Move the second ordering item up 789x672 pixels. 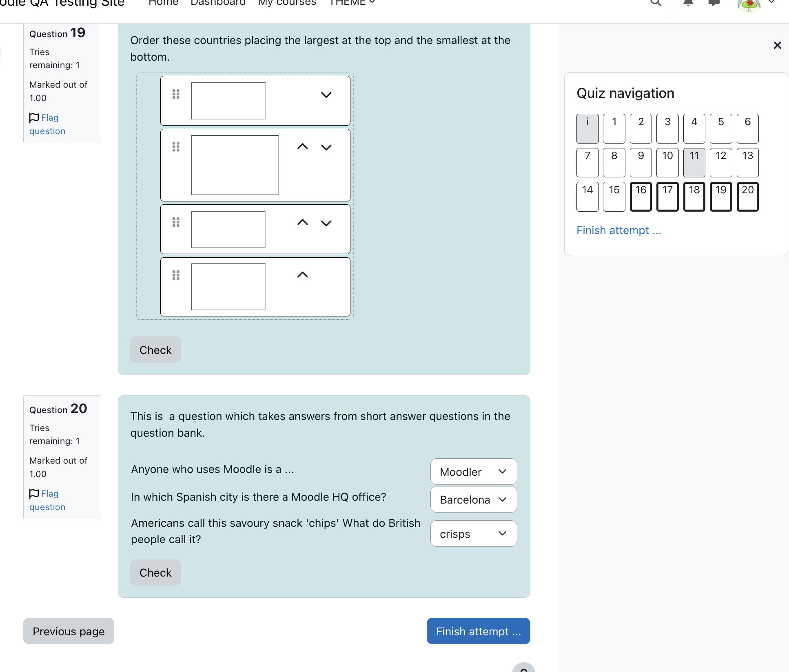[x=302, y=146]
